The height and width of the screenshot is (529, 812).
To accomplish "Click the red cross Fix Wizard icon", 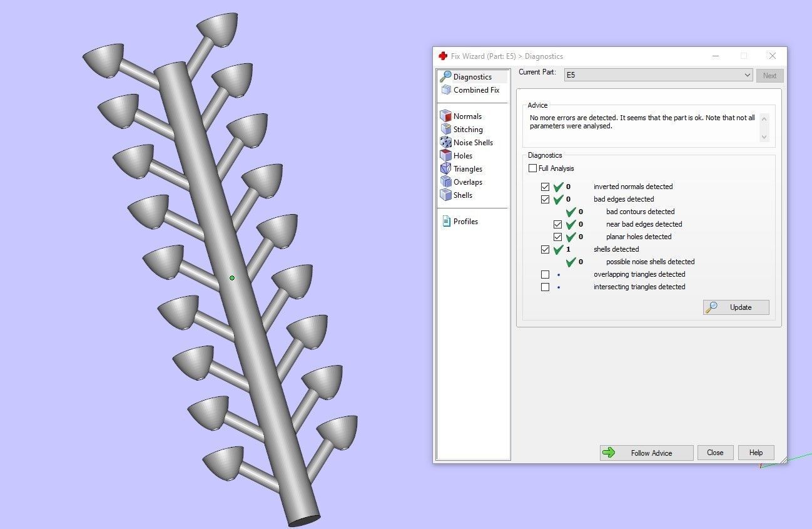I will point(443,56).
